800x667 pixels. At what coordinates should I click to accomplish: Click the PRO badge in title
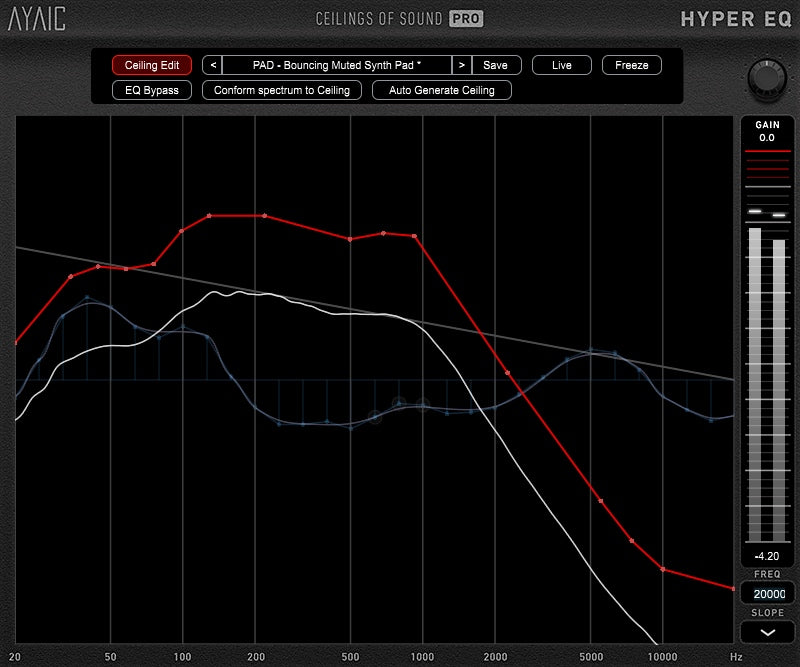[x=466, y=19]
